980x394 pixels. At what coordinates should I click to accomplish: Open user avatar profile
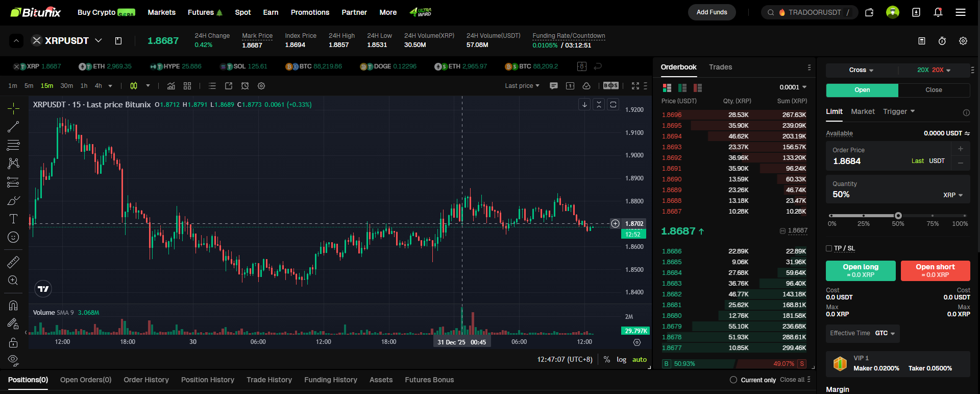(893, 12)
